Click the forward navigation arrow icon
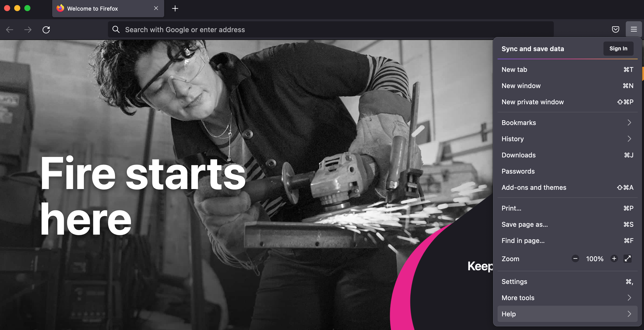644x330 pixels. click(28, 29)
